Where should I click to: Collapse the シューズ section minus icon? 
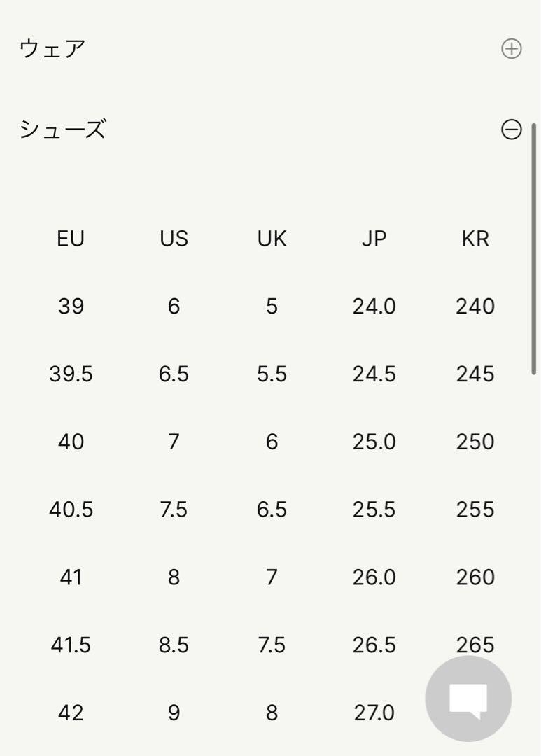511,129
